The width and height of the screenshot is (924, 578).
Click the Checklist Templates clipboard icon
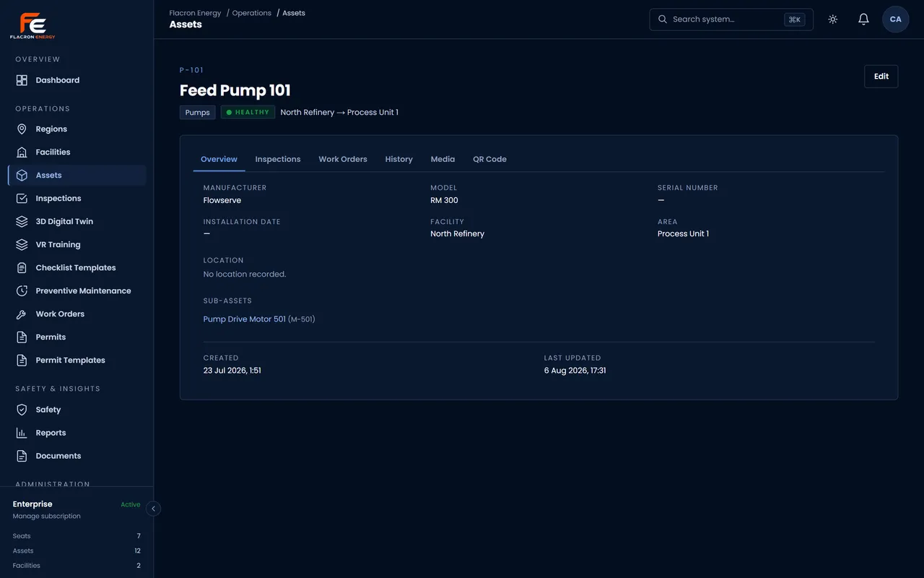(22, 268)
